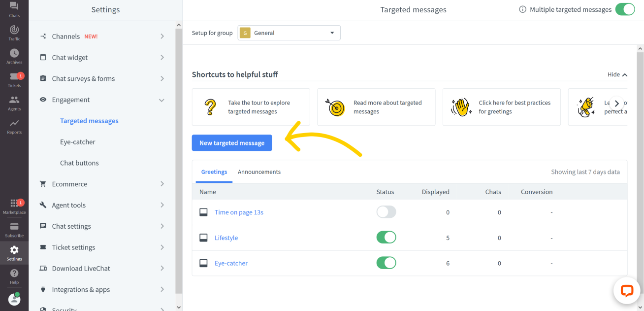Image resolution: width=644 pixels, height=311 pixels.
Task: Click the target icon for targeted messages
Action: pyautogui.click(x=336, y=107)
